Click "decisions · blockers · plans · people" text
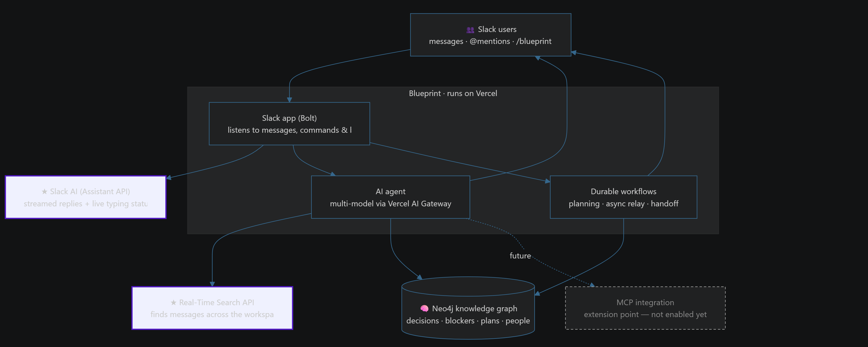The height and width of the screenshot is (347, 868). [x=468, y=321]
